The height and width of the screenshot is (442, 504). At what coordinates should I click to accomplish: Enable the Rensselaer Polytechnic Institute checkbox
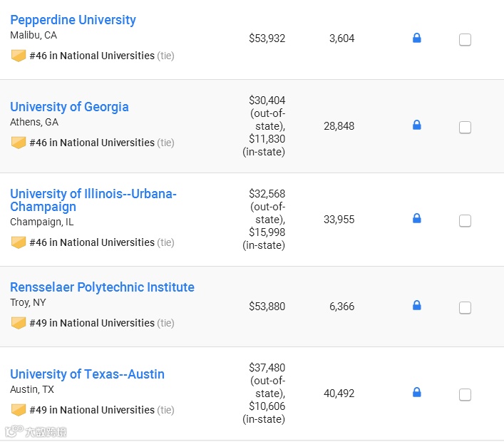pos(465,308)
